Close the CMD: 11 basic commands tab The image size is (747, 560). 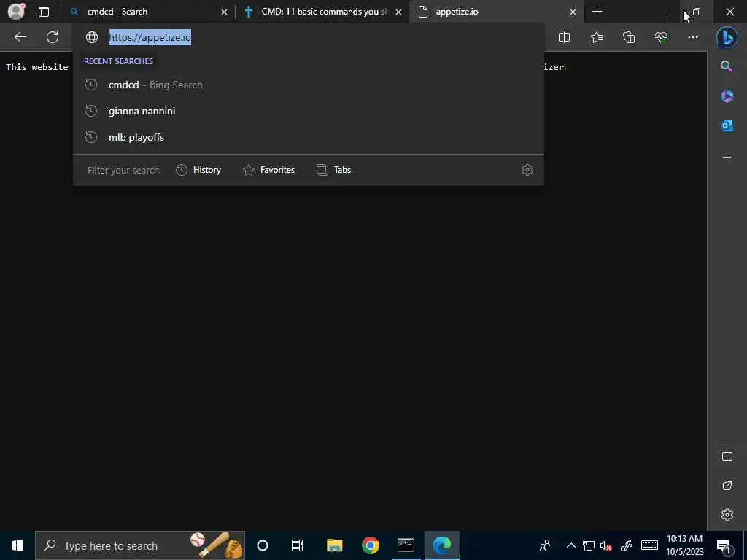pos(399,12)
